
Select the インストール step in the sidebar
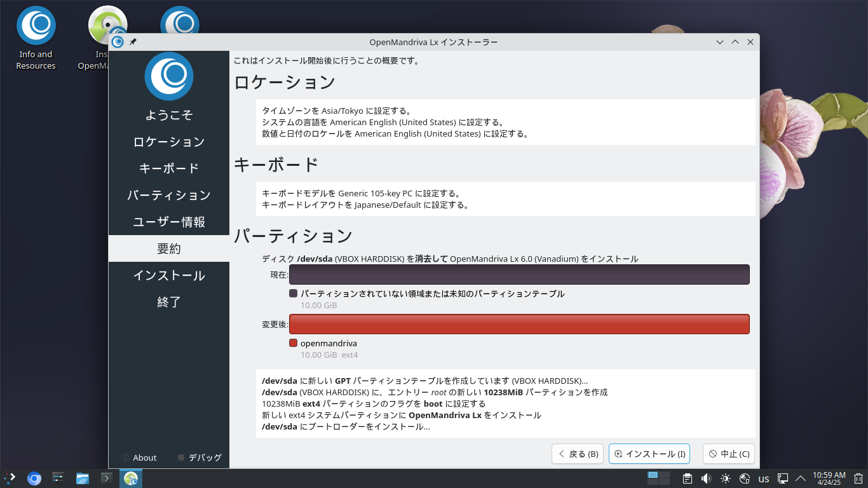click(x=169, y=275)
